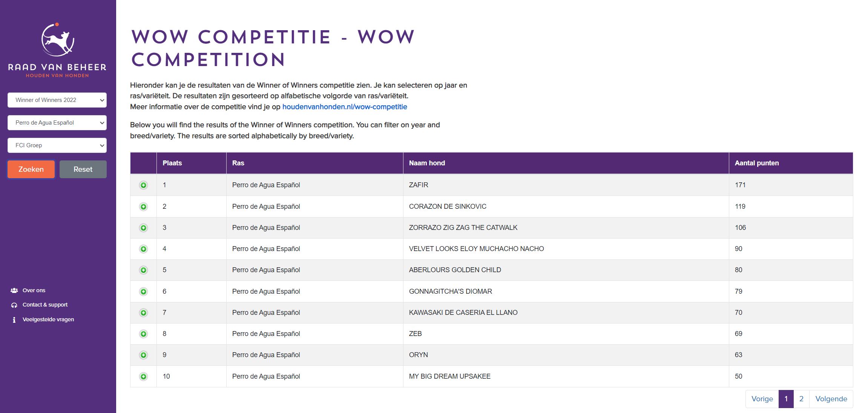Viewport: 868px width, 413px height.
Task: Go to results page 2
Action: coord(801,399)
